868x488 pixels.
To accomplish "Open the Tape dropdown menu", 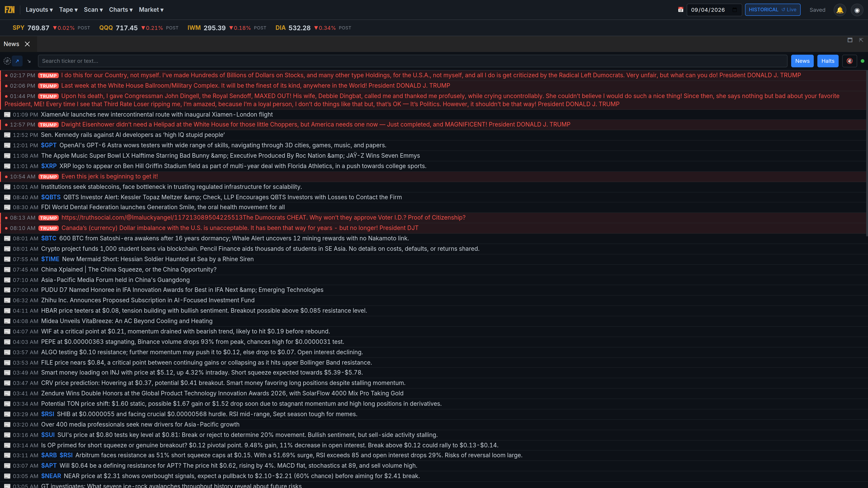I will point(68,10).
